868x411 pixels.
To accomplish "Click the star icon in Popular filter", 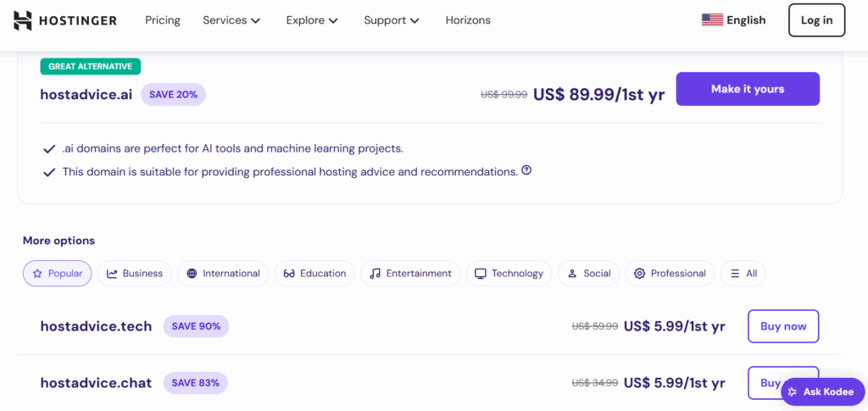I will pyautogui.click(x=37, y=273).
